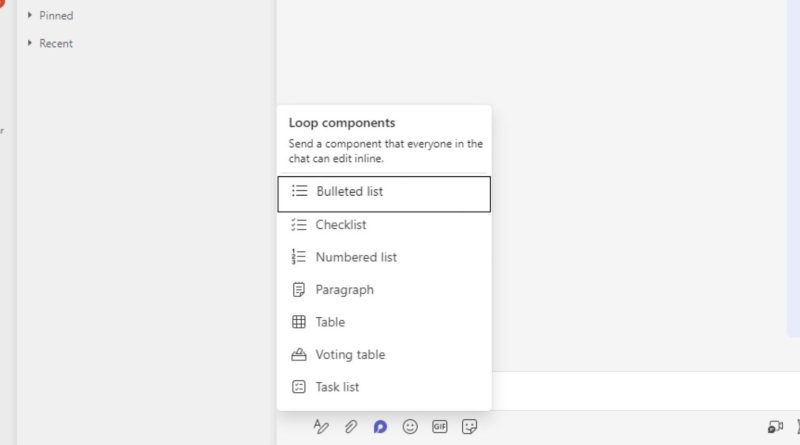Choose Task list from Loop components
800x445 pixels.
pos(337,387)
